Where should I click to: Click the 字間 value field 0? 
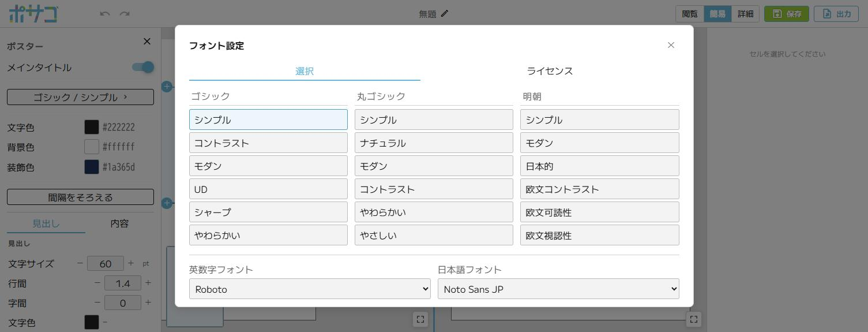pos(123,303)
